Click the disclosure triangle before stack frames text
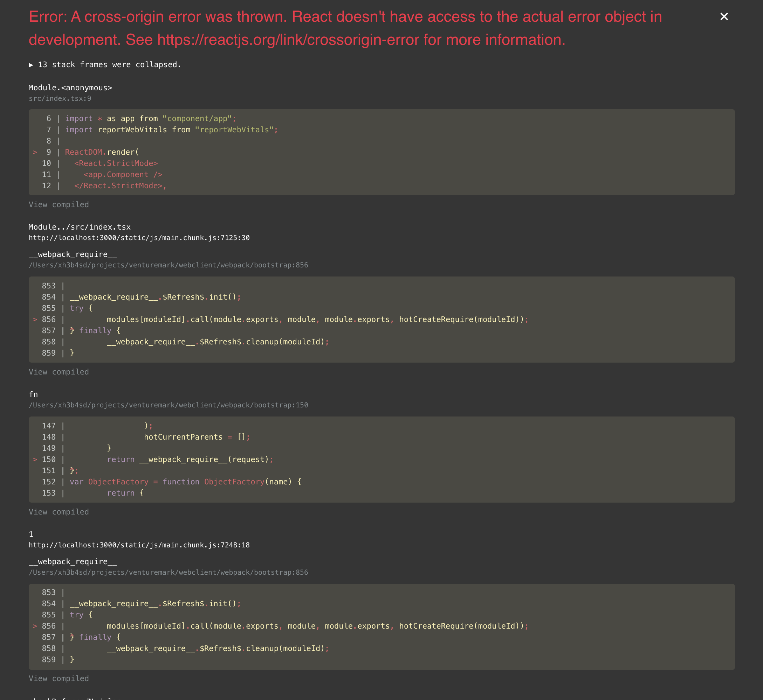Viewport: 763px width, 700px height. (32, 64)
